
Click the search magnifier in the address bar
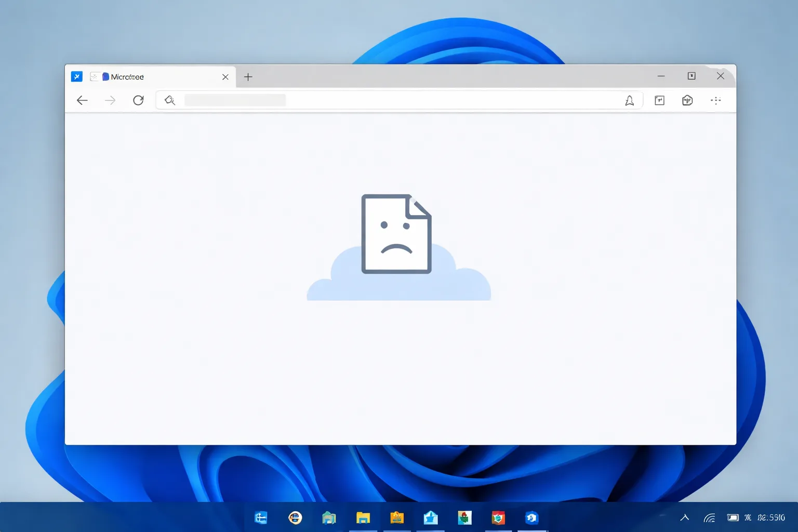click(170, 100)
